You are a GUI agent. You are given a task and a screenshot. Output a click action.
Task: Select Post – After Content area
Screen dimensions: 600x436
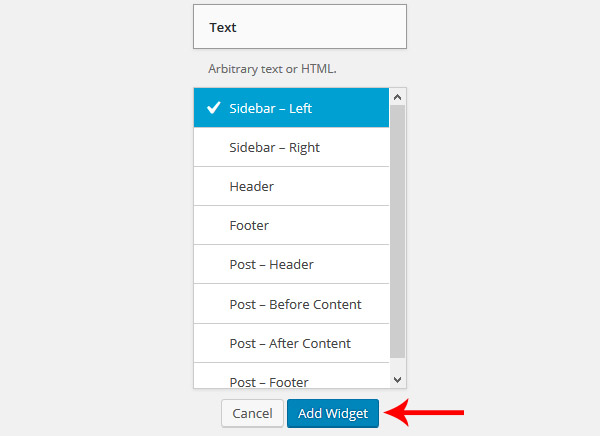(291, 343)
